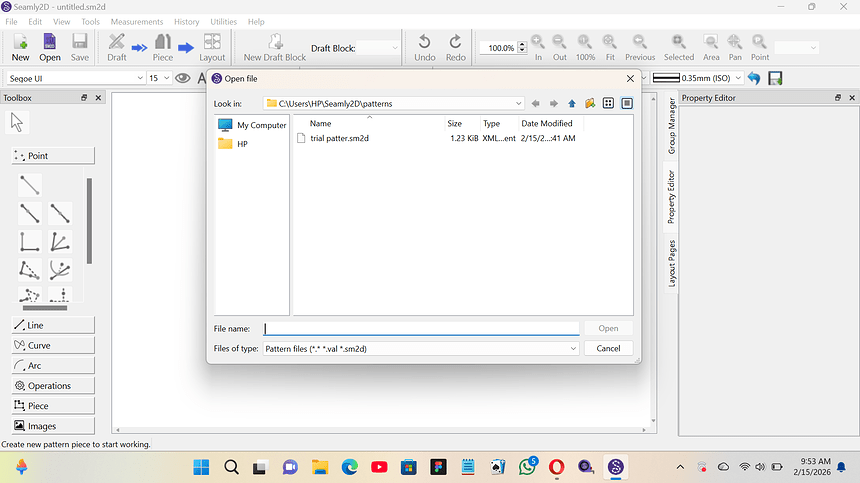Toggle the eye visibility icon beside font size
The image size is (860, 483).
(x=183, y=78)
